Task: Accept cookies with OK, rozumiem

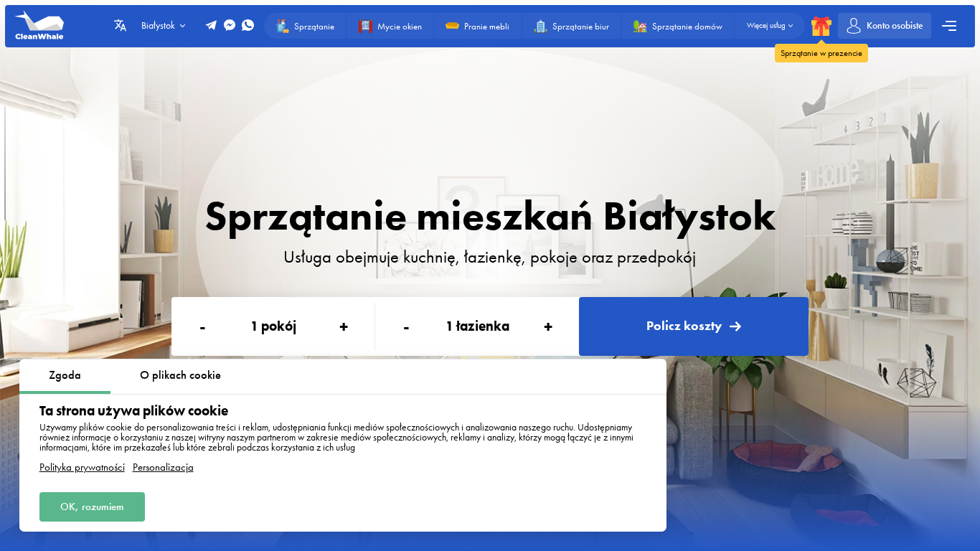Action: point(92,507)
